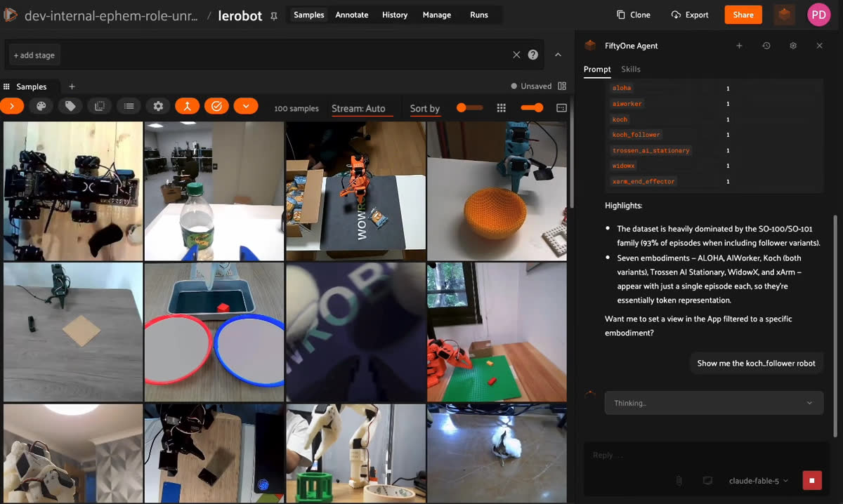Open the red and blue plates thumbnail

point(214,332)
